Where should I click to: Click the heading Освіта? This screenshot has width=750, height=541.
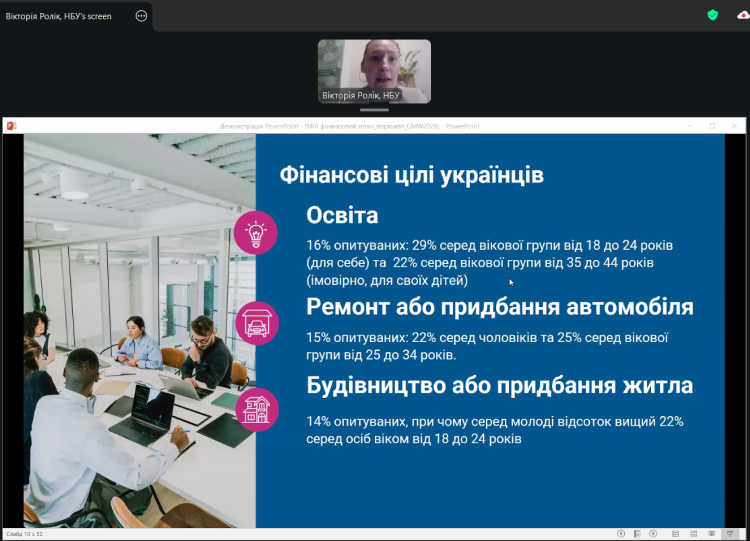point(342,215)
